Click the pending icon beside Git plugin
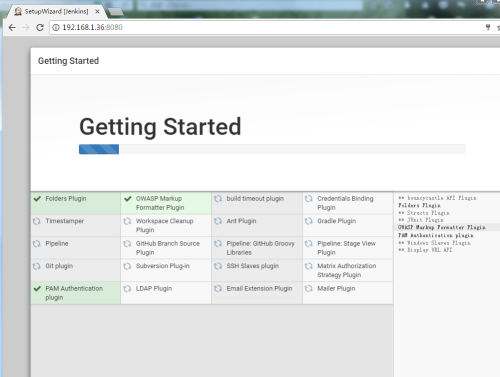 [x=37, y=266]
